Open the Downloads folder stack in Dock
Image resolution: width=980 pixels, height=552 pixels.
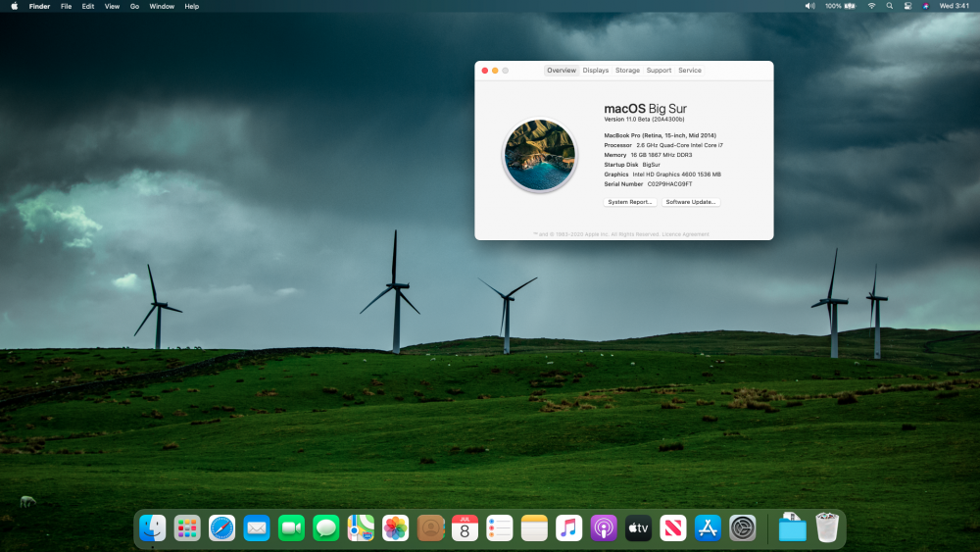(792, 527)
